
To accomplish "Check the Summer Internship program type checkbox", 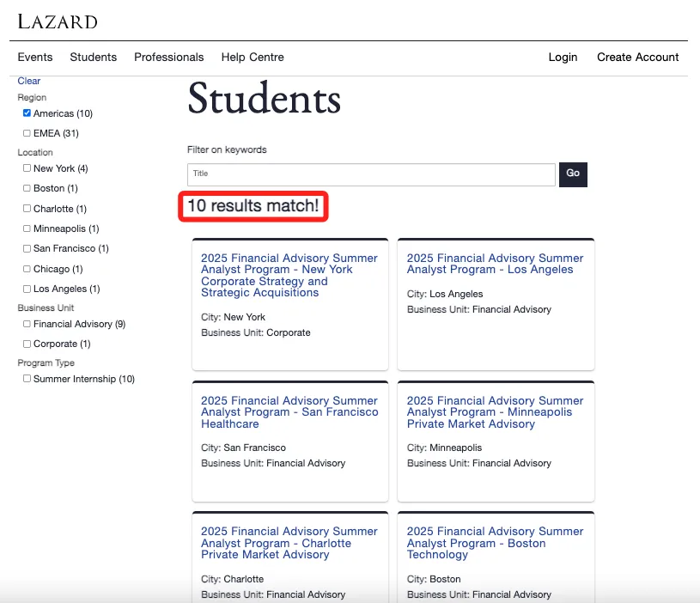I will (x=27, y=379).
